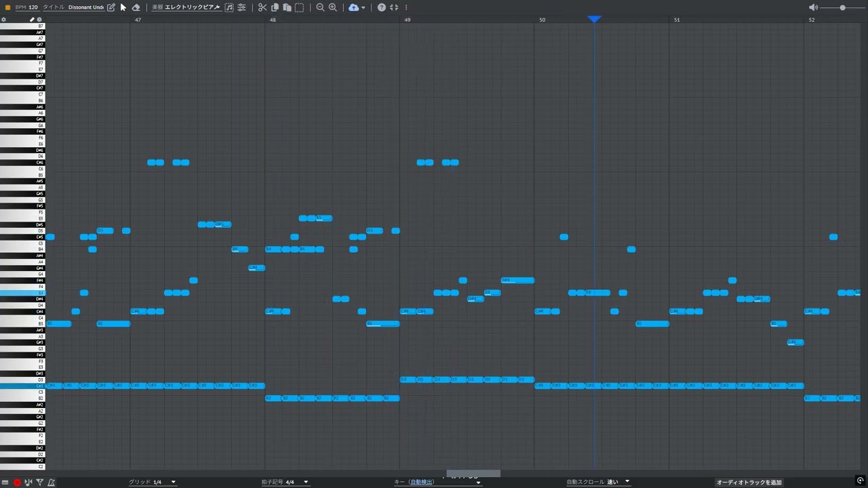
Task: Click measure 51 on the timeline ruler
Action: (x=677, y=20)
